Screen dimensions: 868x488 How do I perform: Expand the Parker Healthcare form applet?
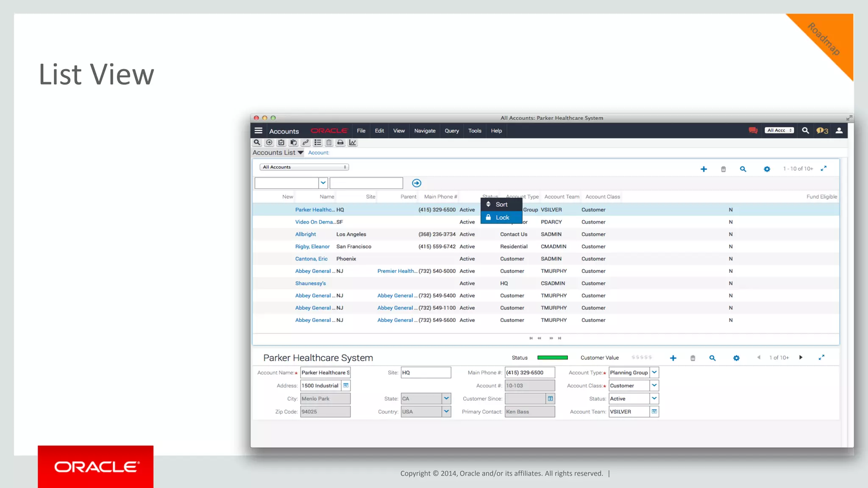coord(821,358)
